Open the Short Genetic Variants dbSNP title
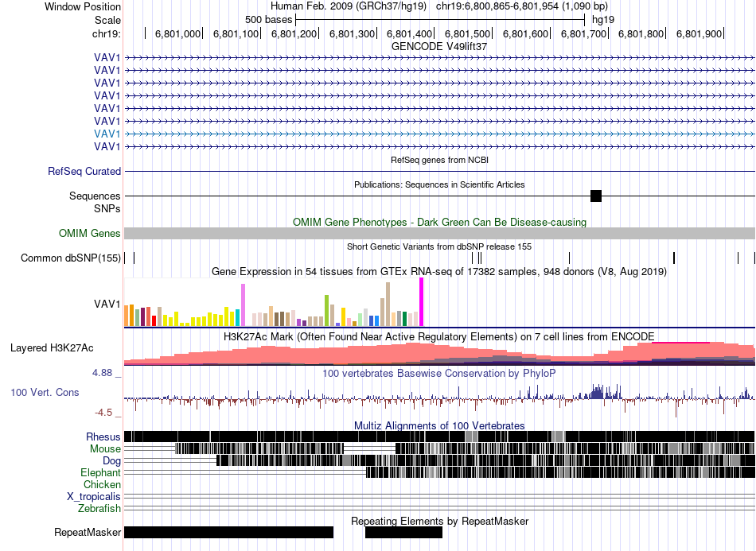756x551 pixels. tap(439, 246)
